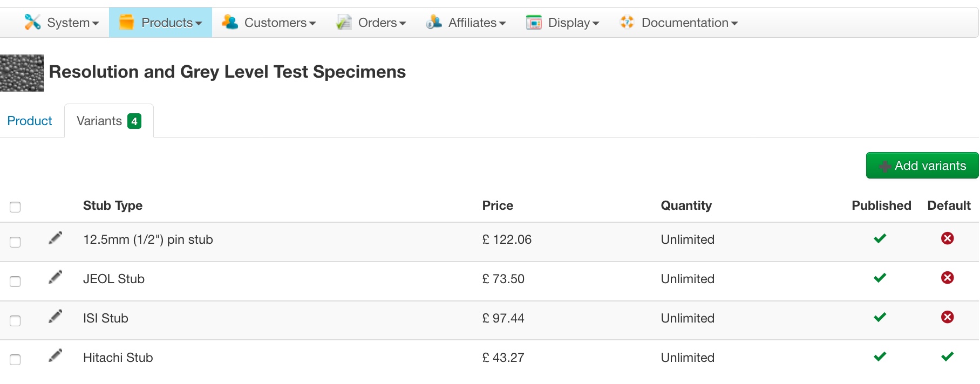Tick the checkbox for ISI Stub row
Image resolution: width=980 pixels, height=384 pixels.
(x=15, y=320)
